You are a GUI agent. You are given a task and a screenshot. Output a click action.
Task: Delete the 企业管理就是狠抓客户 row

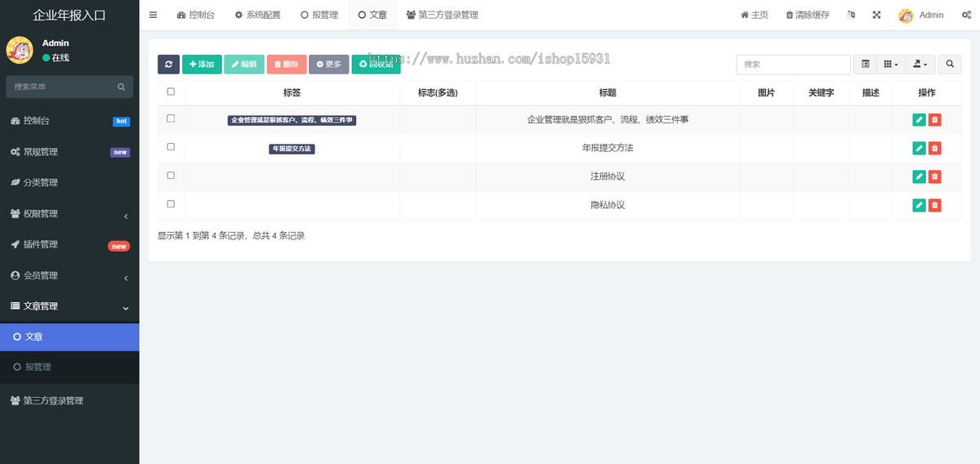[x=934, y=120]
